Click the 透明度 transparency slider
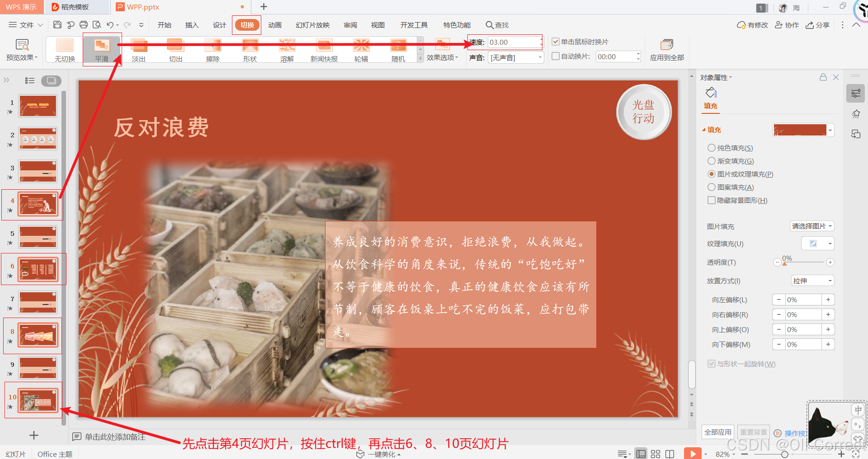868x459 pixels. (804, 262)
